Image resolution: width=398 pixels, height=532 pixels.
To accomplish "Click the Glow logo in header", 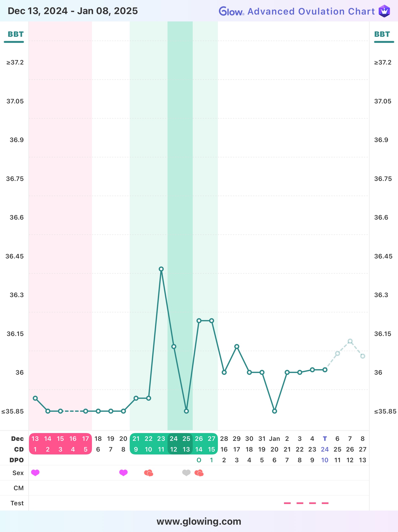I will [231, 11].
